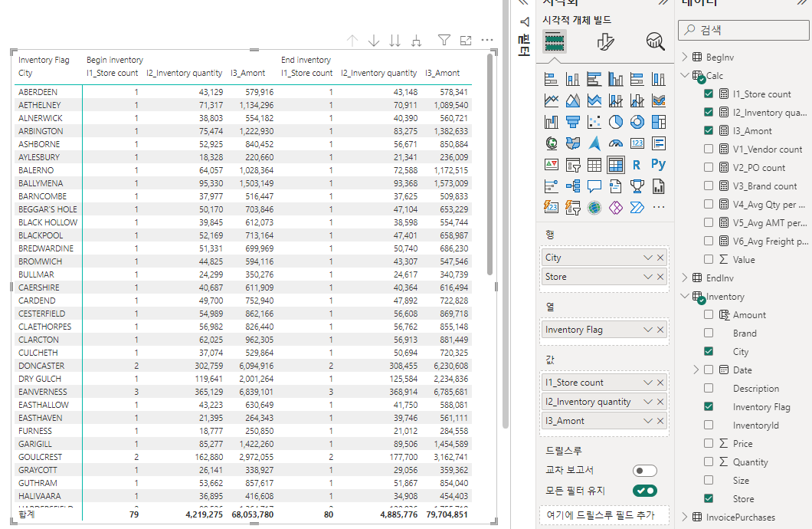Expand the Date hierarchy
The width and height of the screenshot is (812, 529).
[696, 370]
